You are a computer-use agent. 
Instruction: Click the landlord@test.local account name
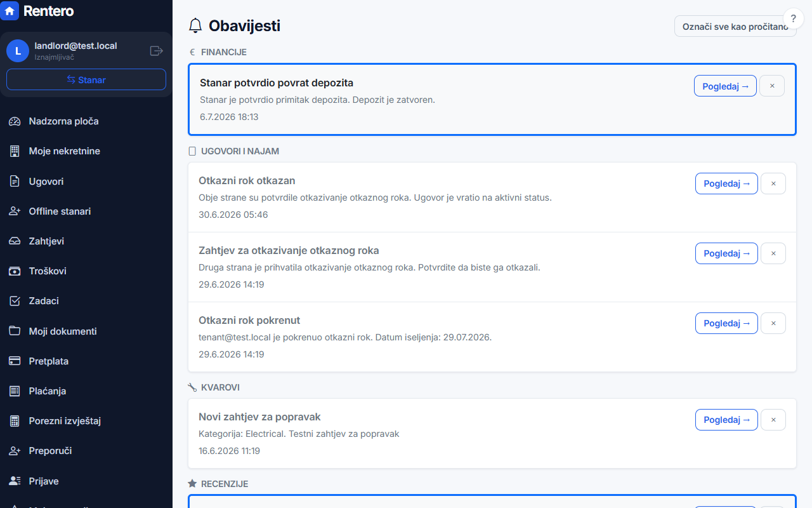tap(75, 46)
